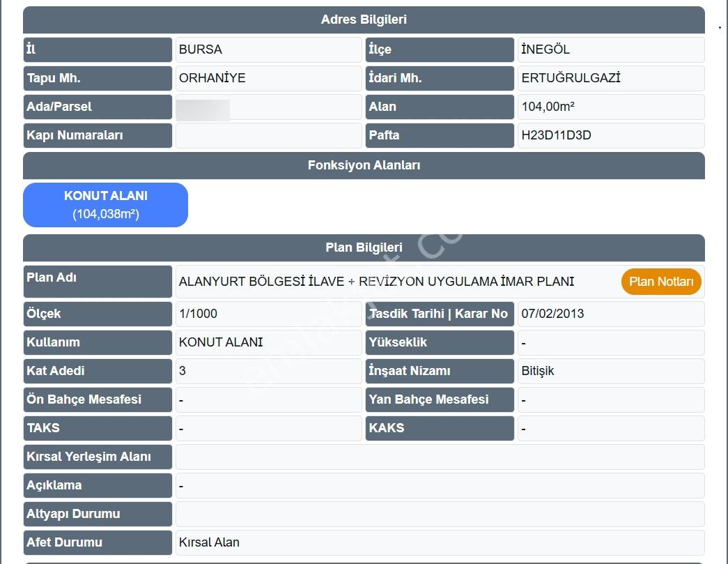Screen dimensions: 728x564
Task: Select the KONUT ALANI function area badge
Action: (105, 205)
